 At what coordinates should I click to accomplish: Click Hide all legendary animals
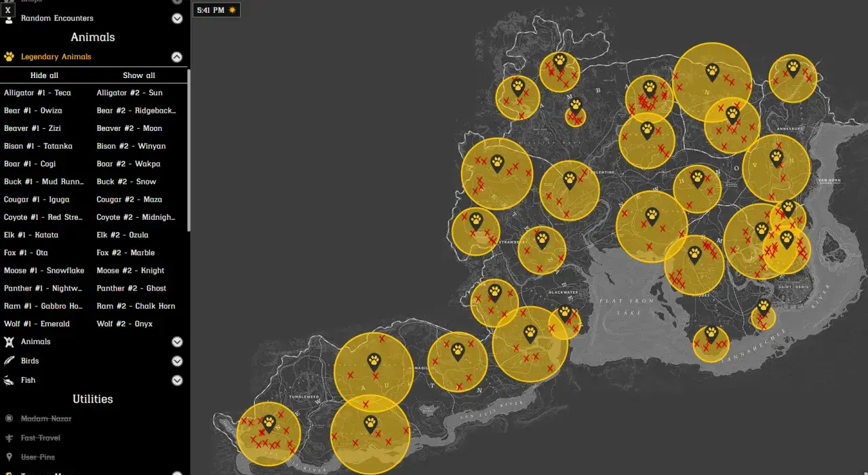[45, 75]
